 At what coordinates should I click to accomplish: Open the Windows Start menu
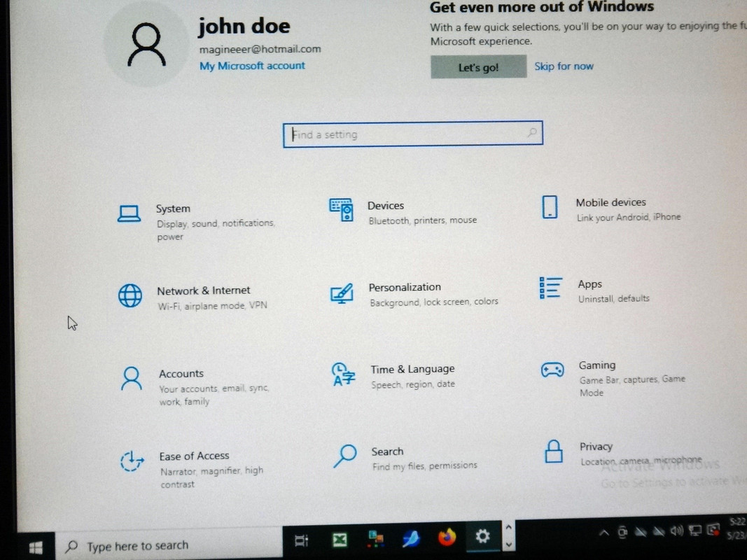coord(36,547)
